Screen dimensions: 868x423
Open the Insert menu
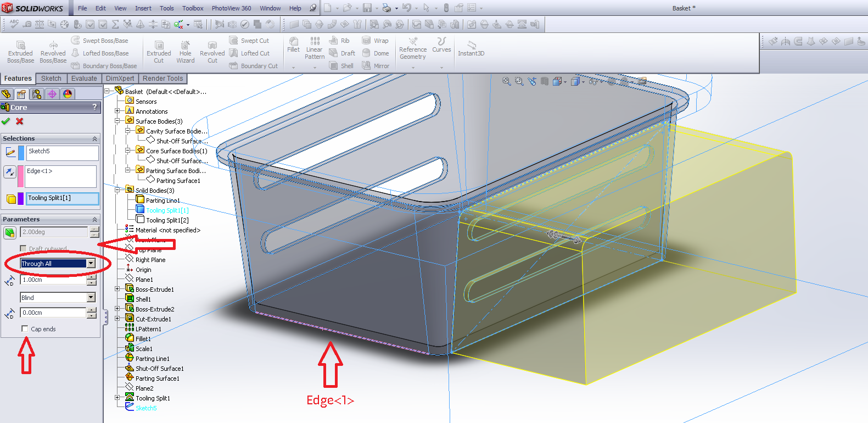point(143,8)
